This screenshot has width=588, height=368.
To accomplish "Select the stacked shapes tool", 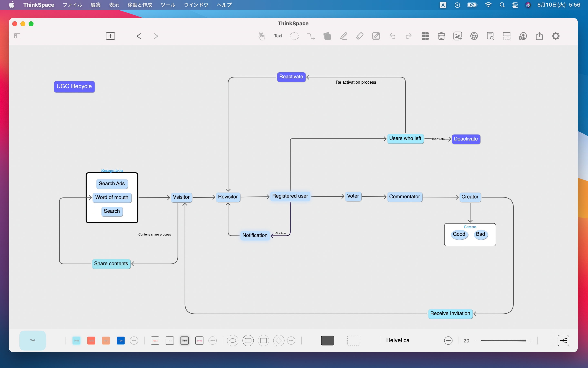I will point(327,36).
